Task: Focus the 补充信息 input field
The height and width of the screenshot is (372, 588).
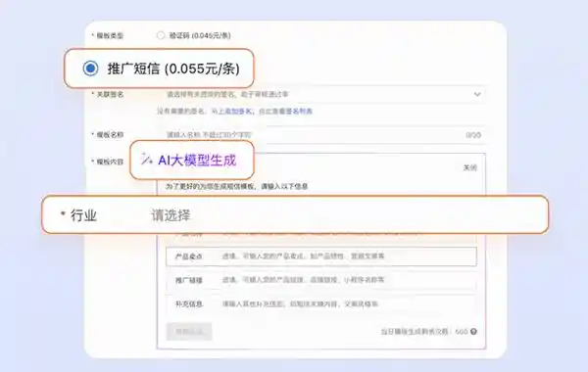Action: point(321,304)
